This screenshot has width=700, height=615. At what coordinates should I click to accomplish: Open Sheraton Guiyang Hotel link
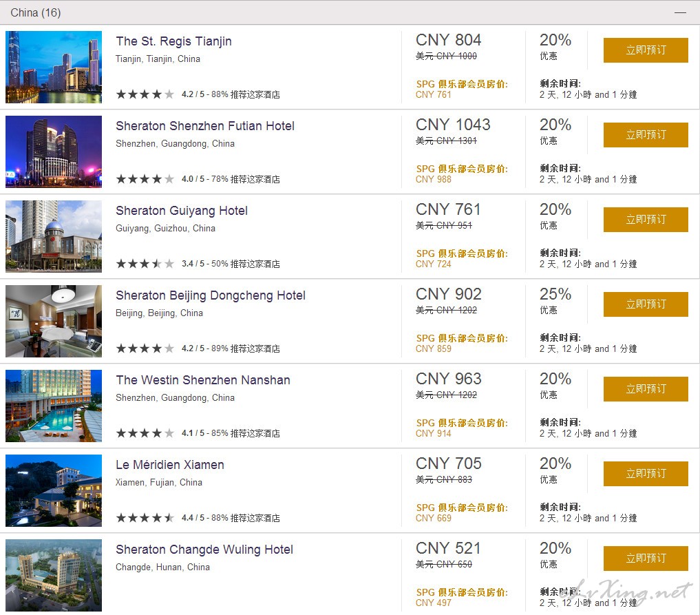pos(182,210)
